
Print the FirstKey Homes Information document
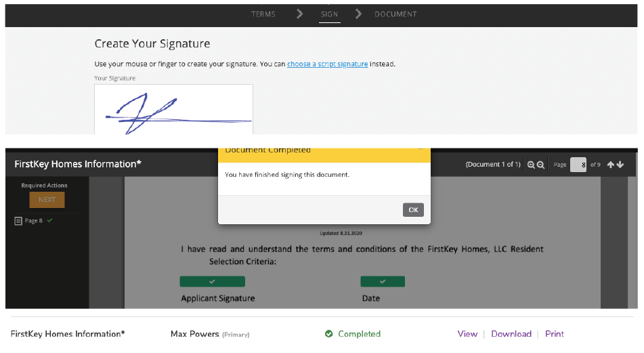pos(555,333)
